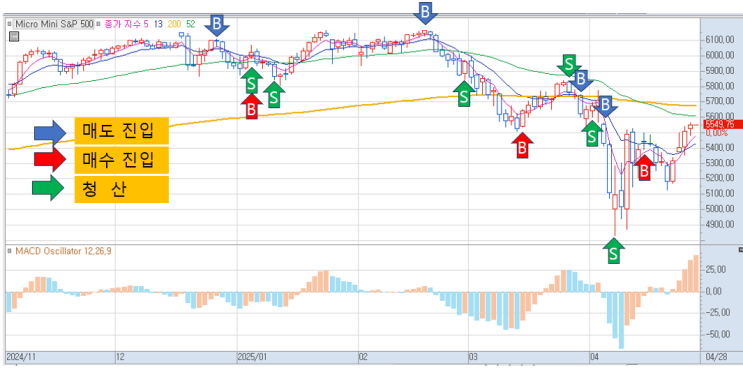Click the 5800.00 price axis label
Image resolution: width=743 pixels, height=372 pixels.
[720, 86]
